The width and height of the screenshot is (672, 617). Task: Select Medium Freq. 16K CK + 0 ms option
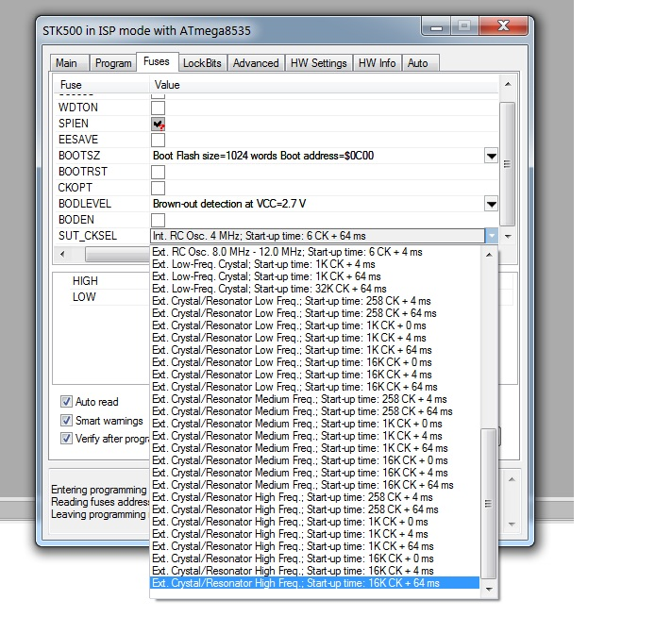point(315,460)
